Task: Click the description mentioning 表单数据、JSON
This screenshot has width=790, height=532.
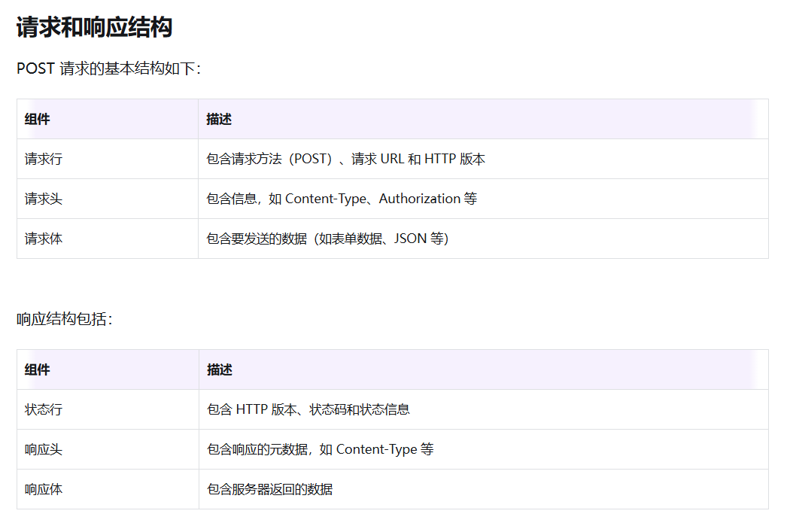Action: [x=327, y=239]
